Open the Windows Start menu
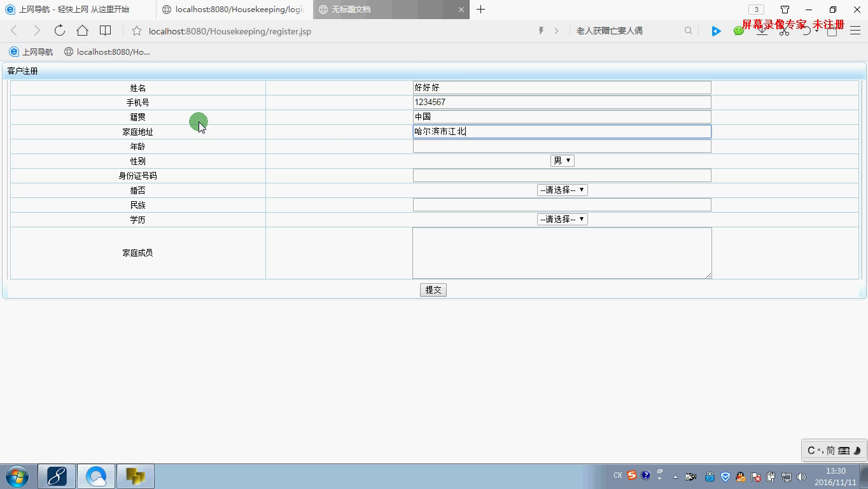 point(17,476)
